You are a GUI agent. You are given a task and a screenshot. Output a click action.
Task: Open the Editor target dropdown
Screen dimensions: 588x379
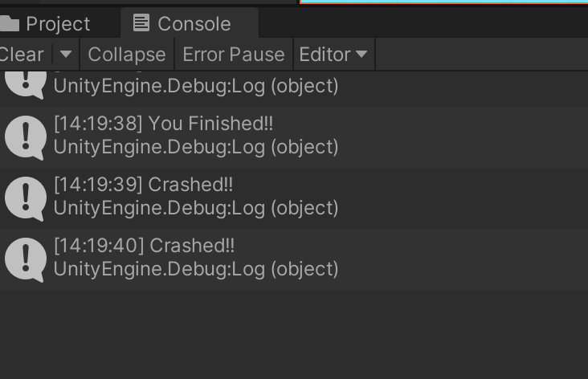click(x=333, y=55)
